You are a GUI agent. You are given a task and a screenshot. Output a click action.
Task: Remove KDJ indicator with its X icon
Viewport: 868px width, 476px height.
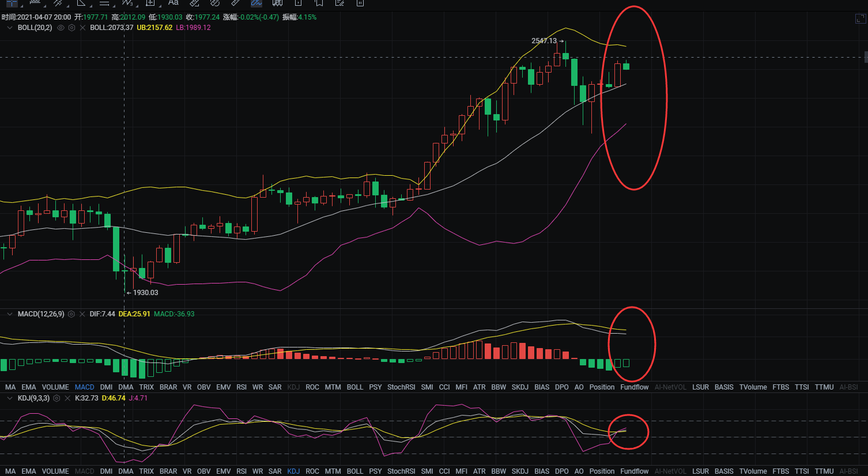coord(67,398)
